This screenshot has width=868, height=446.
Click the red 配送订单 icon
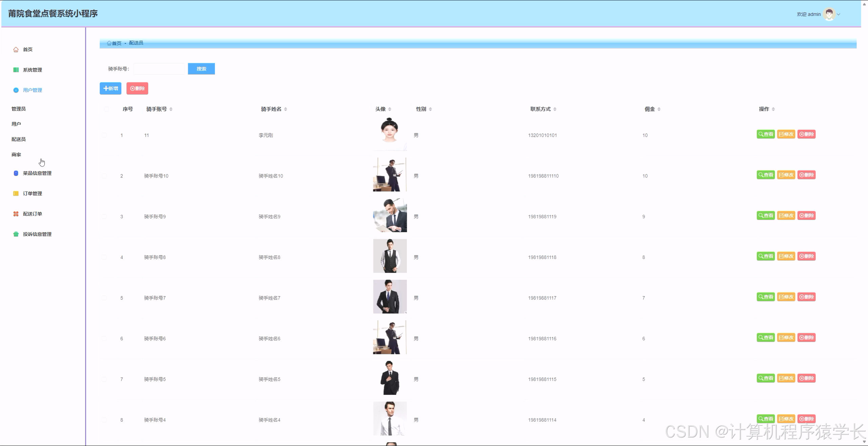pyautogui.click(x=16, y=214)
